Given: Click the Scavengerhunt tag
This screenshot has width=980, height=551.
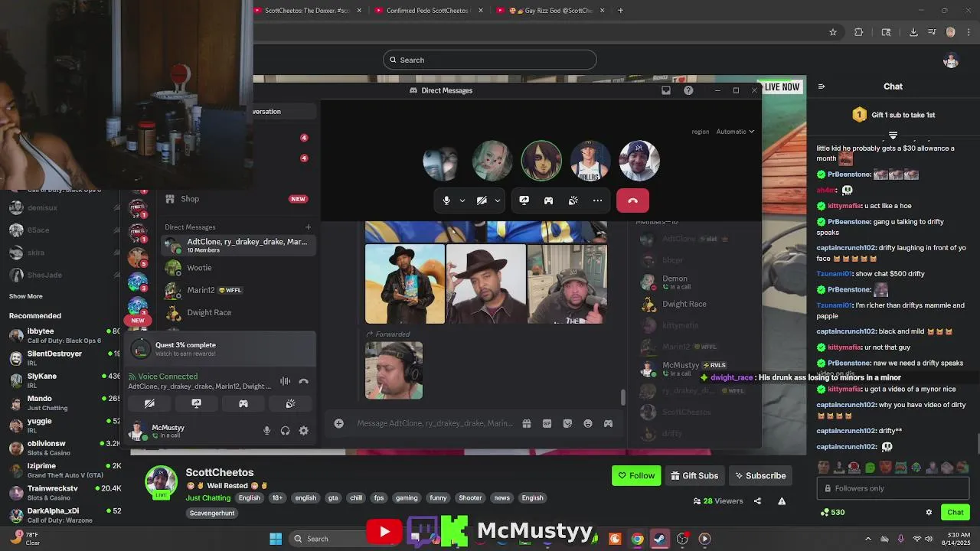Looking at the screenshot, I should 212,513.
